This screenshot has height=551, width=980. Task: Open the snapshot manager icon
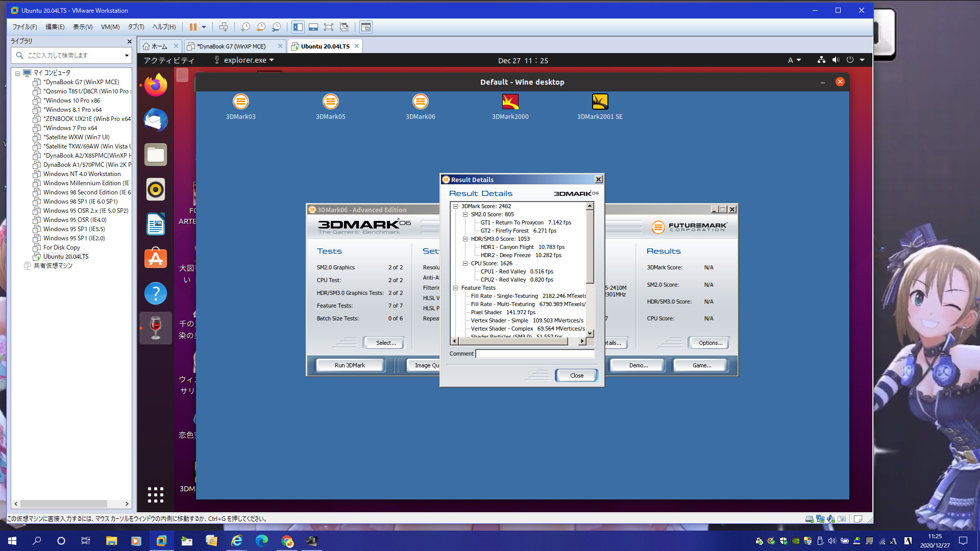click(x=276, y=27)
